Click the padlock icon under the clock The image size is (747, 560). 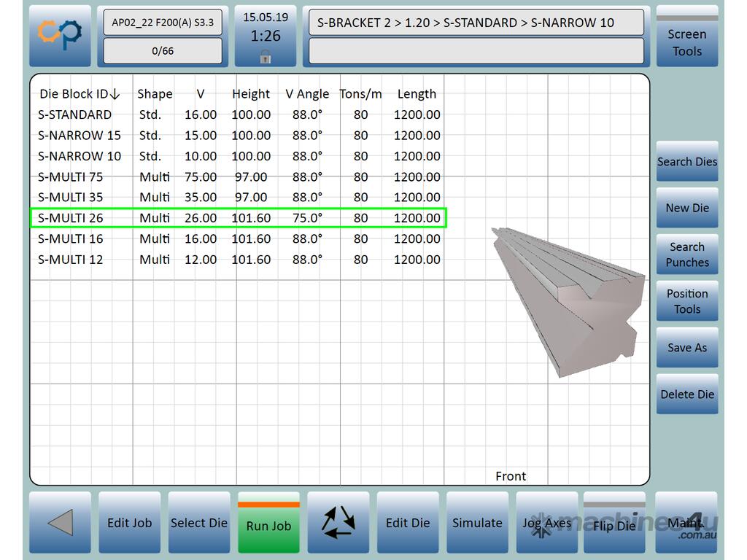[265, 56]
